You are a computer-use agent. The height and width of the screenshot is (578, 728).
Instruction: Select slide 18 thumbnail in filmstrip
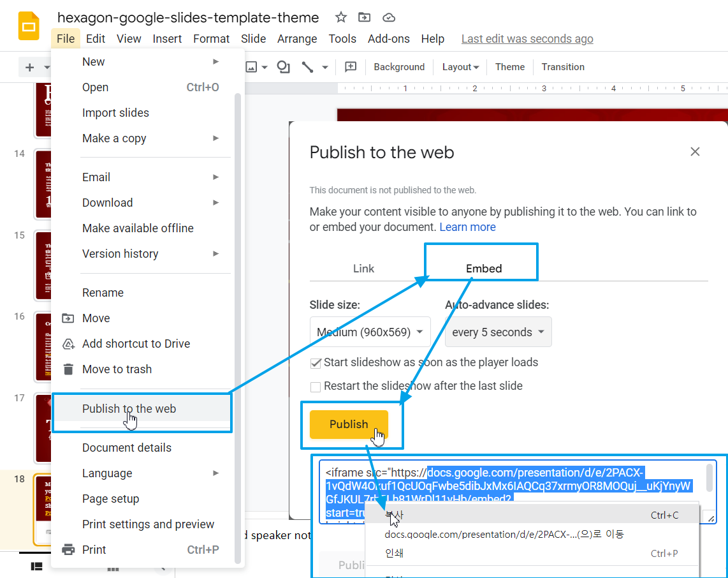coord(43,510)
